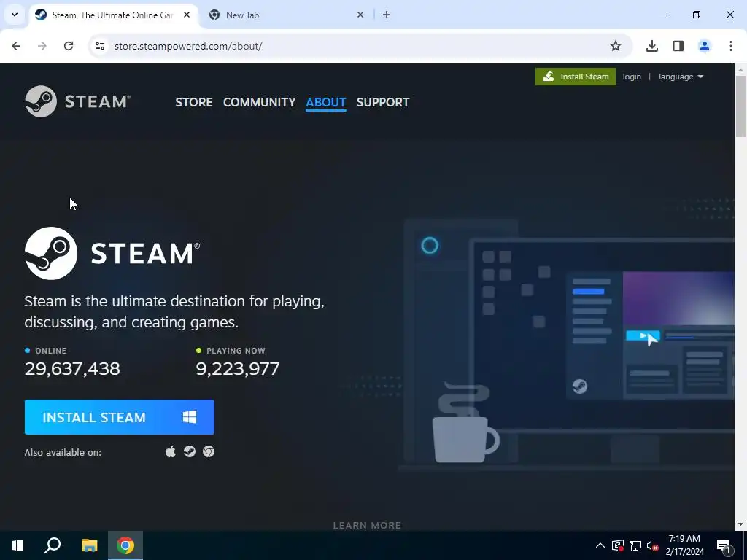Close the New Tab tab
747x560 pixels.
(360, 15)
